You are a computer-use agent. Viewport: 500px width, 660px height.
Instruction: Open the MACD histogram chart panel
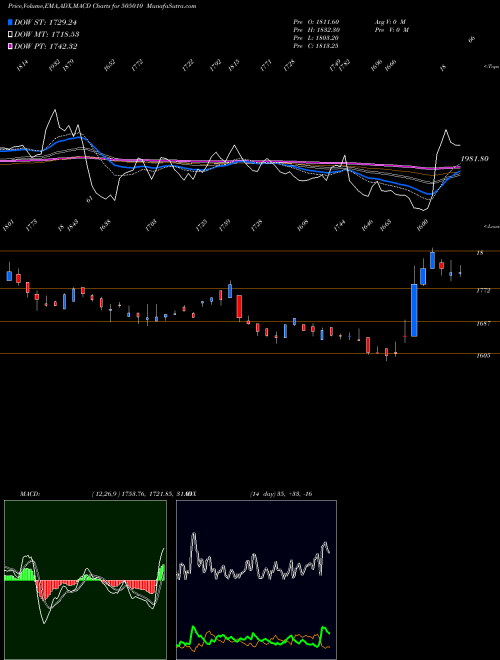click(x=85, y=580)
